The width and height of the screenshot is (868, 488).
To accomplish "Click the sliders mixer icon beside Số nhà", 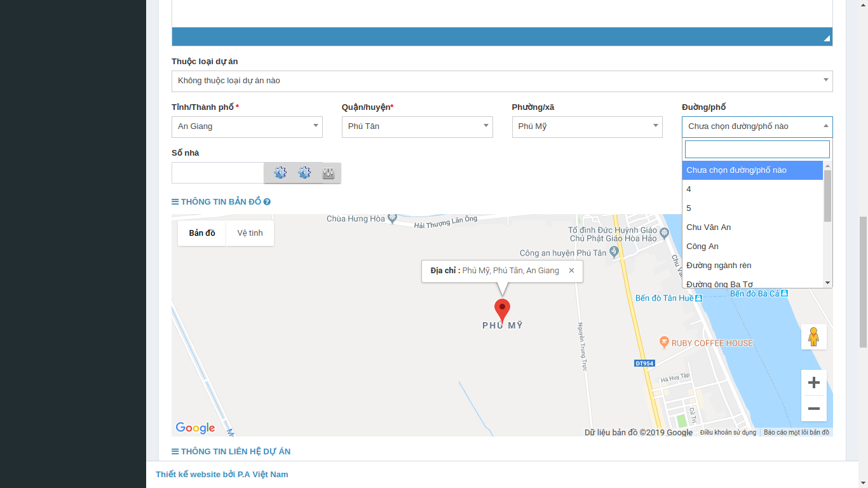I will [x=329, y=173].
